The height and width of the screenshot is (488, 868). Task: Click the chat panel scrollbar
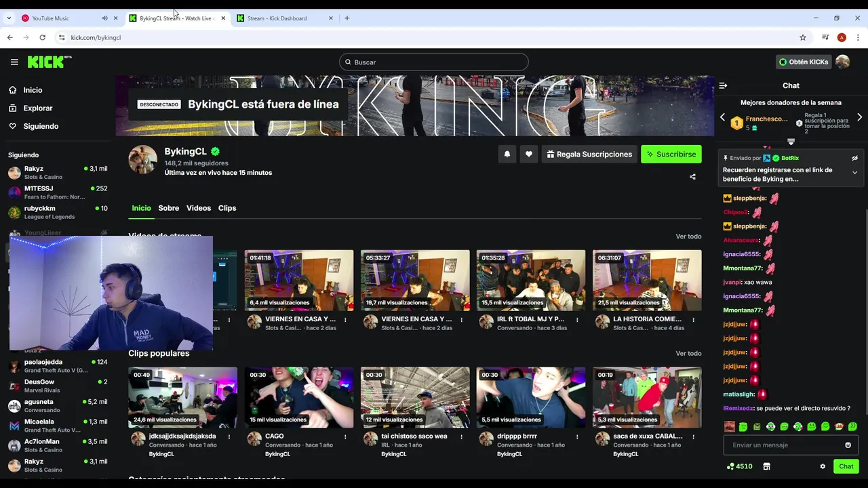866,312
